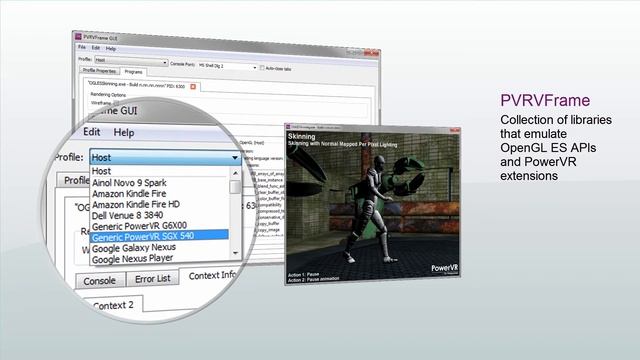Close the Skinning demo window
The height and width of the screenshot is (360, 640).
454,130
